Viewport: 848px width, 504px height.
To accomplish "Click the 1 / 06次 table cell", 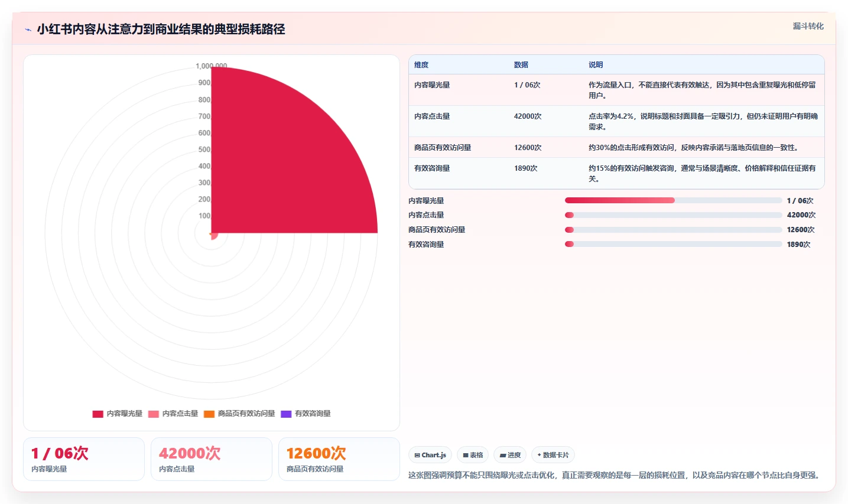I will (x=527, y=85).
